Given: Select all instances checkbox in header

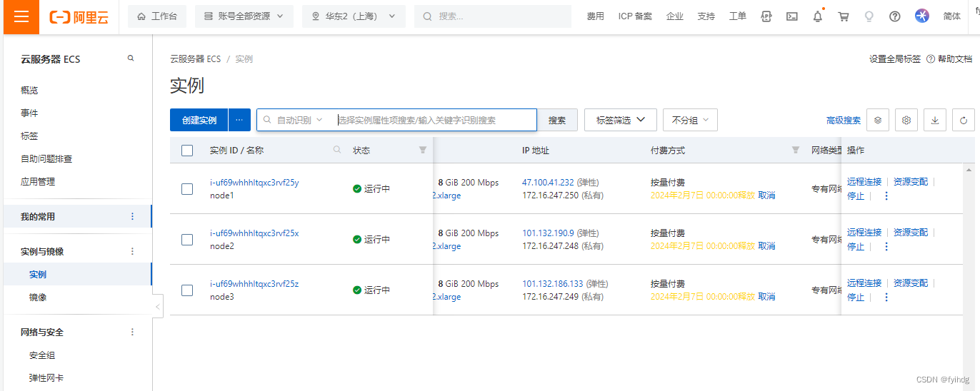Looking at the screenshot, I should click(x=187, y=151).
